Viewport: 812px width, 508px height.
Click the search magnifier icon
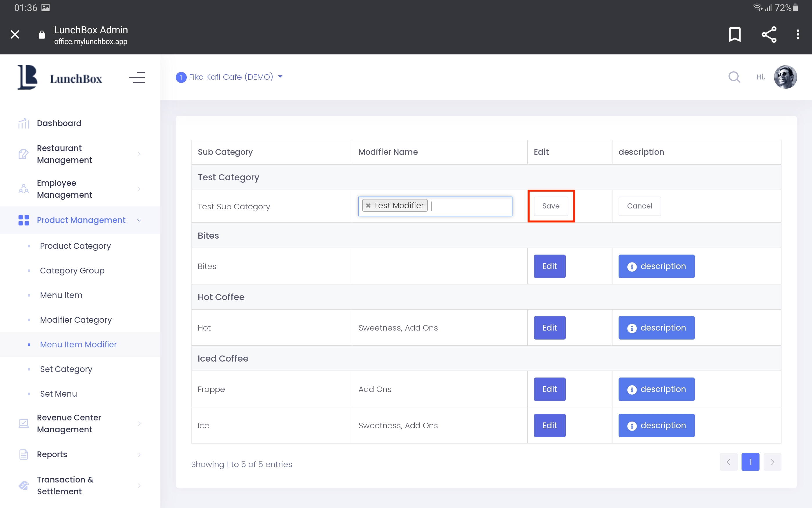pyautogui.click(x=734, y=77)
